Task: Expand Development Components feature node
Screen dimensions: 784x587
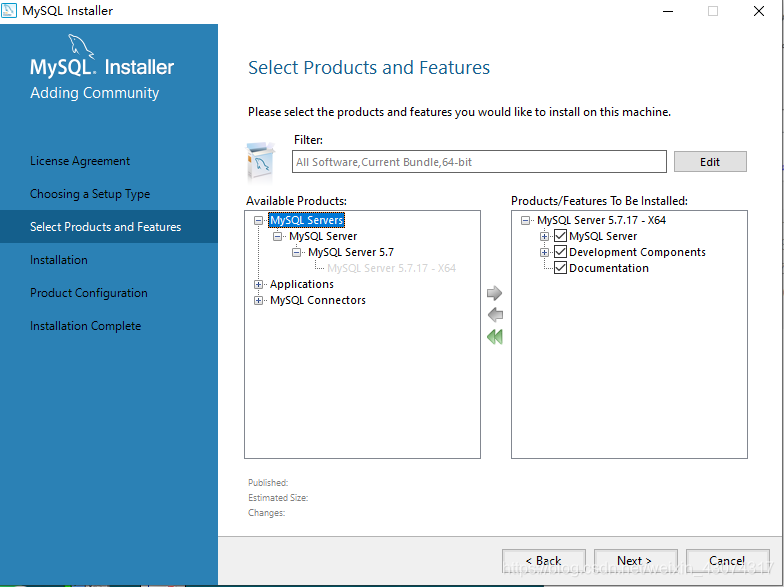Action: (x=544, y=252)
